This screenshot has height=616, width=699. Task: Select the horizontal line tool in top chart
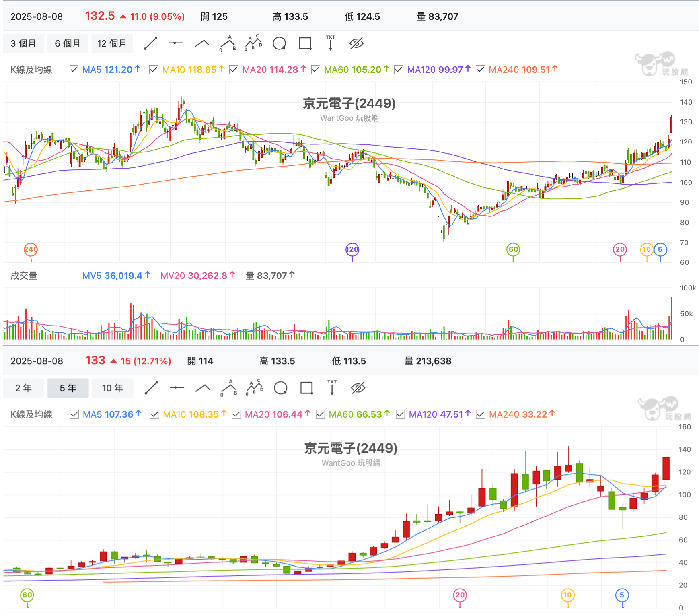coord(176,43)
